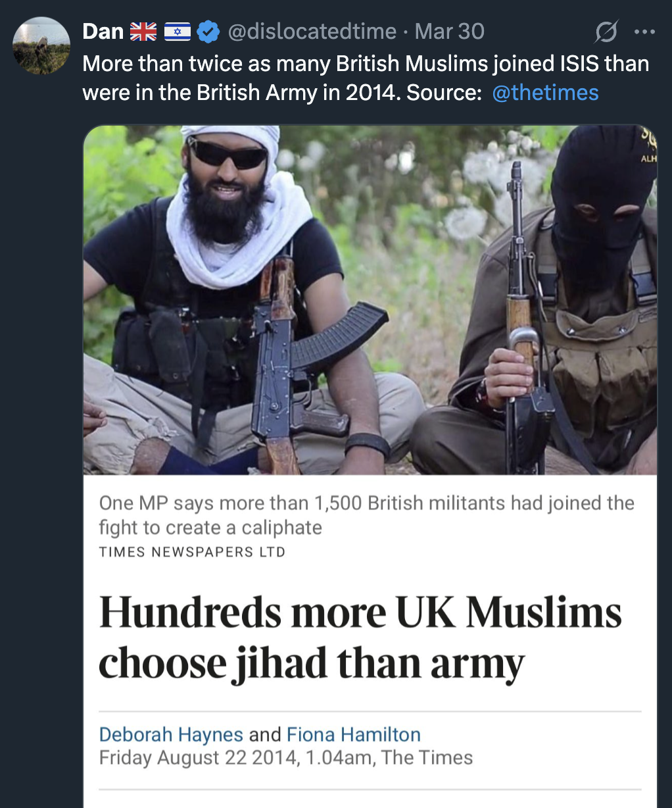This screenshot has height=808, width=672.
Task: Click the blue verified checkmark badge
Action: click(x=208, y=32)
